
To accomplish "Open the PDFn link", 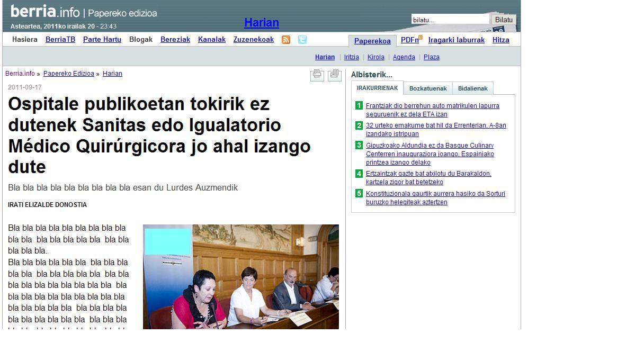I will click(x=409, y=40).
